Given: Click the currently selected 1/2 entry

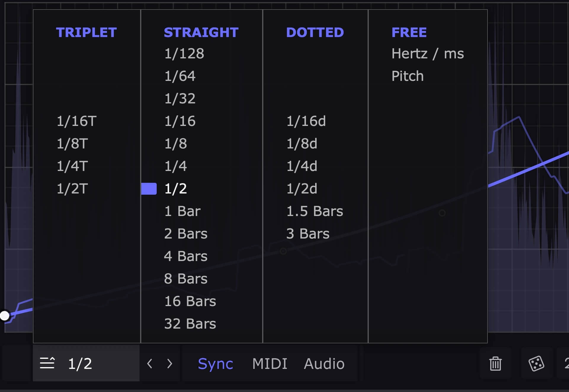Looking at the screenshot, I should [x=175, y=189].
